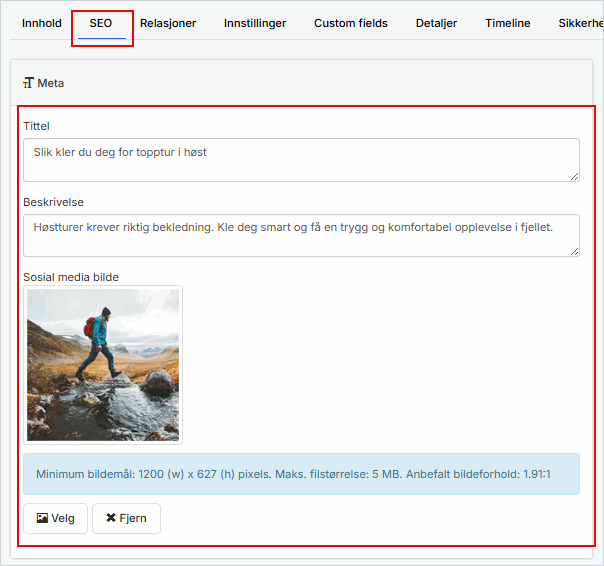Click the blue minimum image size info box
The width and height of the screenshot is (604, 566).
pyautogui.click(x=301, y=474)
